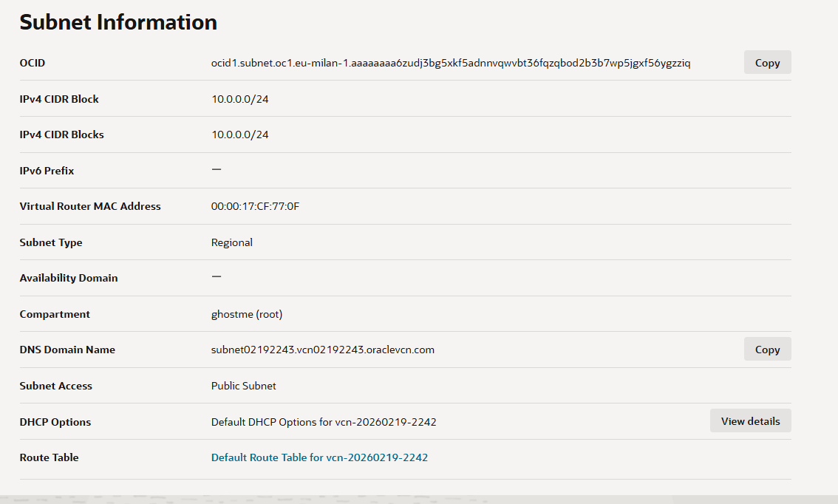Click the Virtual Router MAC Address value
Screen dimensions: 838x504
point(255,206)
